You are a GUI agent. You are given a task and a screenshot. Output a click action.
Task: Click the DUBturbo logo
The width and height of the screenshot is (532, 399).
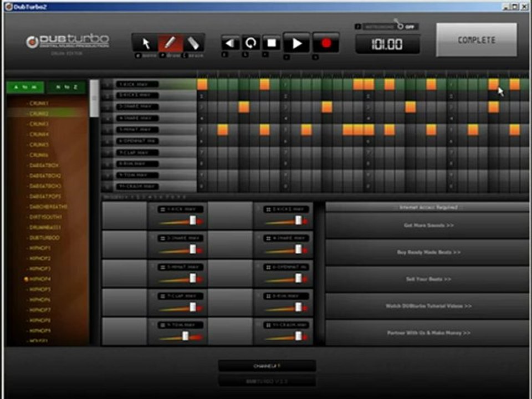(x=68, y=42)
